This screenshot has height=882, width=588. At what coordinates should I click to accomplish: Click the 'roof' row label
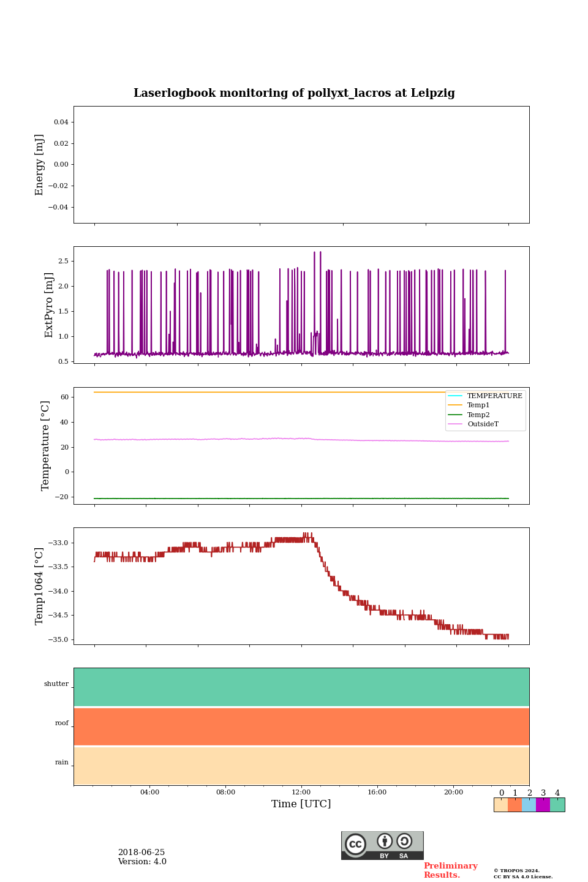(x=62, y=723)
